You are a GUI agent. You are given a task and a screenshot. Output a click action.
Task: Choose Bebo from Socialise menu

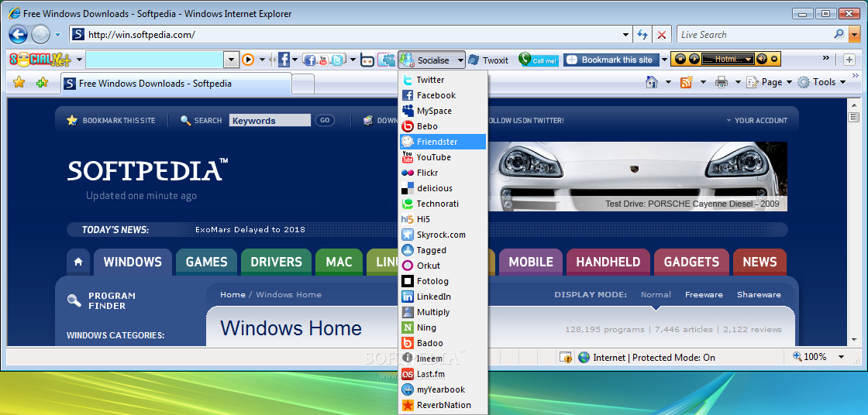click(443, 126)
